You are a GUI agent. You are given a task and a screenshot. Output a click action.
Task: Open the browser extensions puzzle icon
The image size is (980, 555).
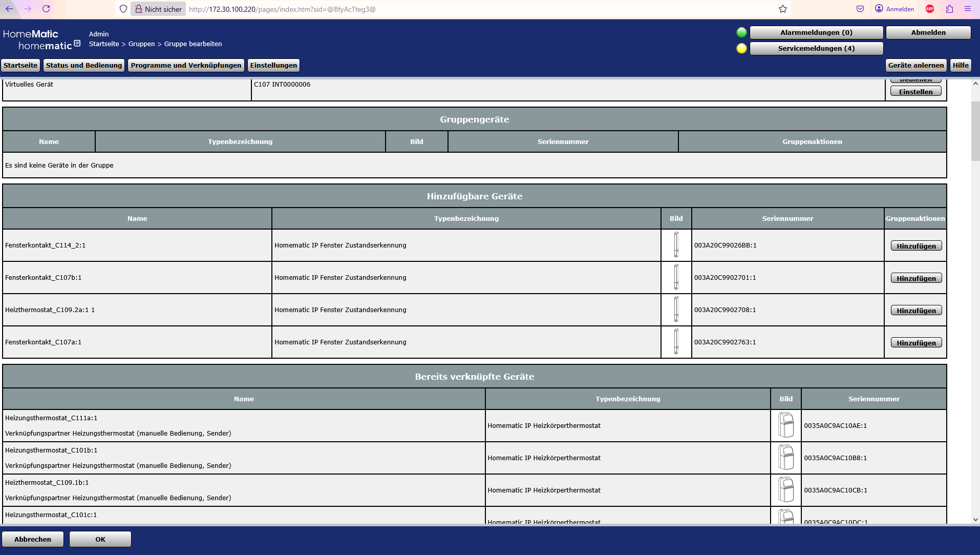click(949, 9)
